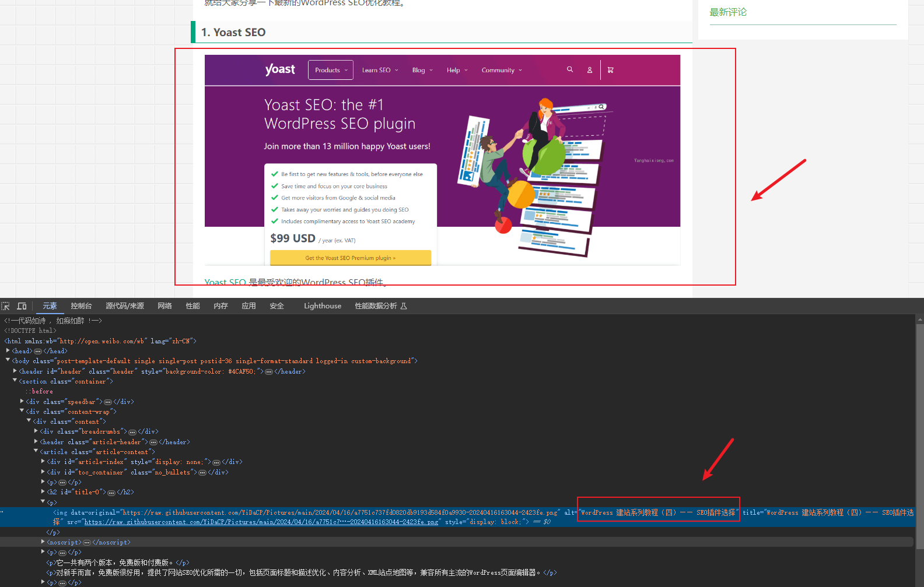Click the DevTools vertical scrollbar thumb

pyautogui.click(x=920, y=436)
